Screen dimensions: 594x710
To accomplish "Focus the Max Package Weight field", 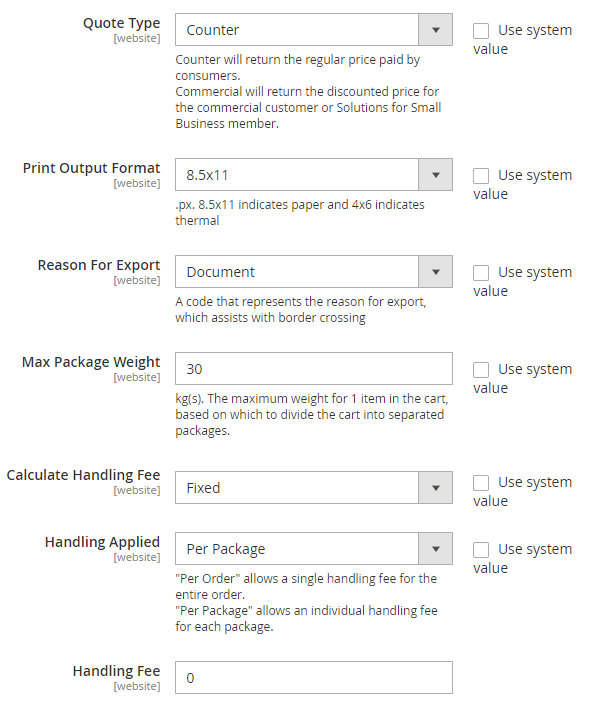I will click(x=314, y=369).
